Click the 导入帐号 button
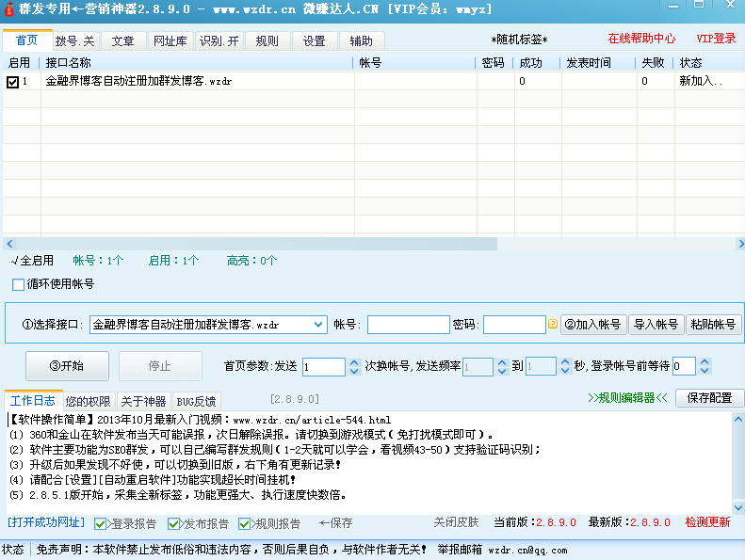 656,325
